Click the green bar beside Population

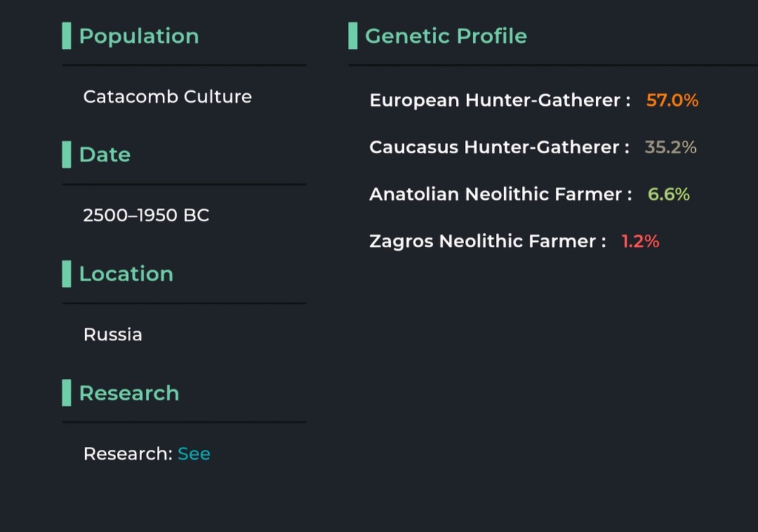pos(67,36)
